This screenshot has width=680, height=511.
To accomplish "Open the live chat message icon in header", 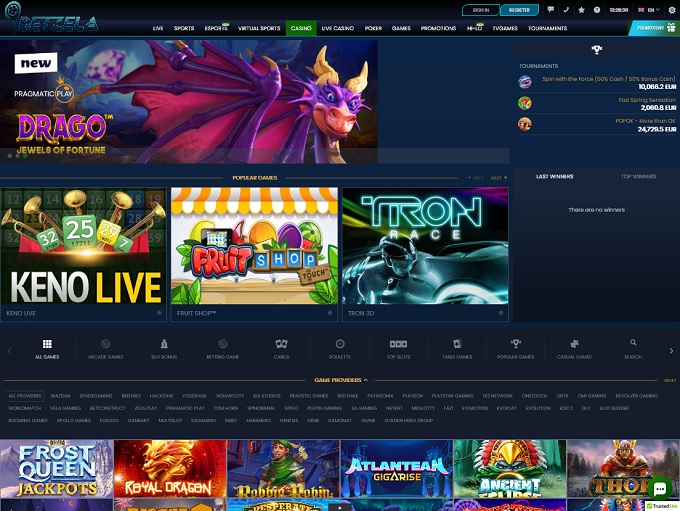I will pos(552,9).
